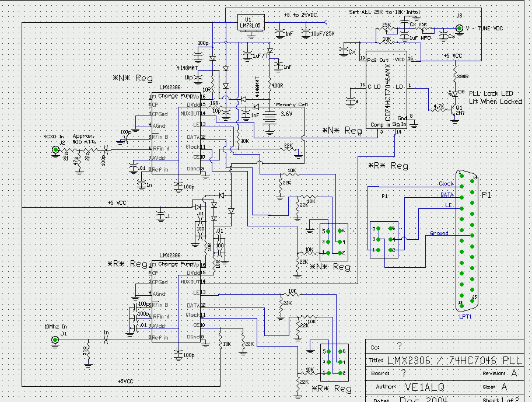Screen dimensions: 532x402
Task: Click the '1uF/T' capacitor label
Action: pos(261,56)
